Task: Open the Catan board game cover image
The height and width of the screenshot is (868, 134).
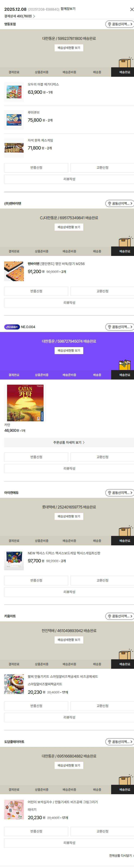Action: (25, 403)
